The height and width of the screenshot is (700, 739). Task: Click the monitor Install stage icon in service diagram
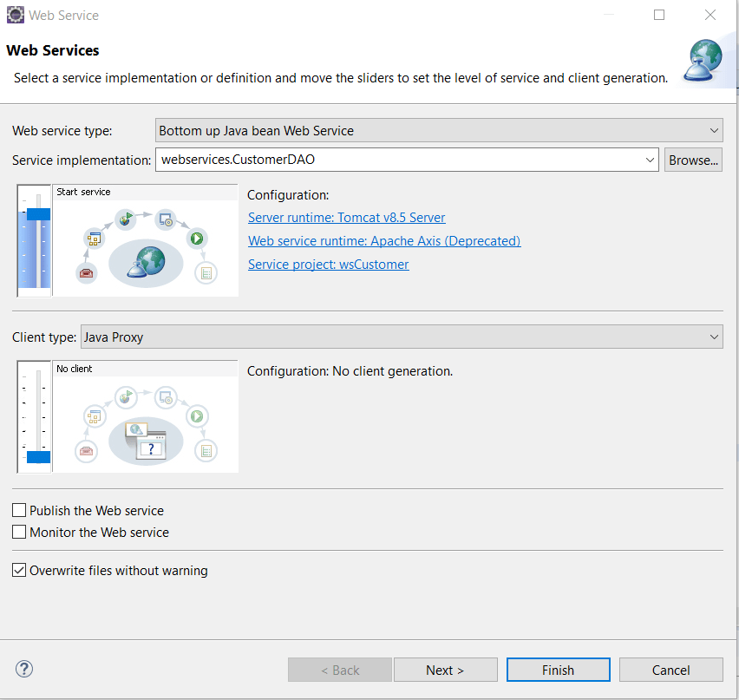click(x=165, y=220)
